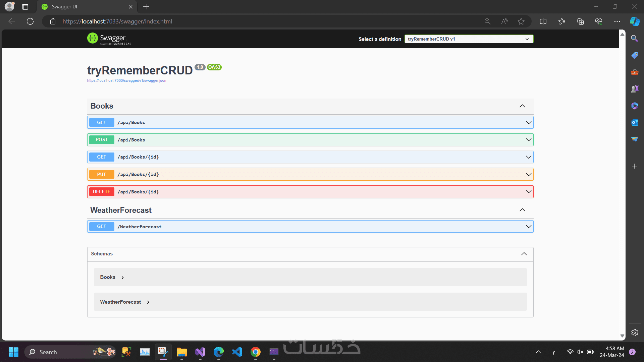The image size is (644, 362).
Task: Collapse the WeatherForecast section
Action: [x=522, y=210]
